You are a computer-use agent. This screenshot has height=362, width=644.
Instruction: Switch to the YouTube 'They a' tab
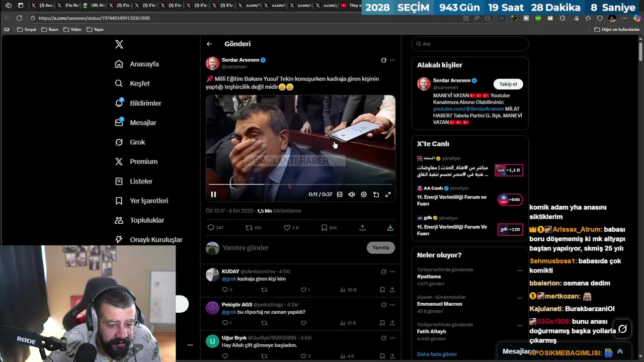tap(351, 6)
